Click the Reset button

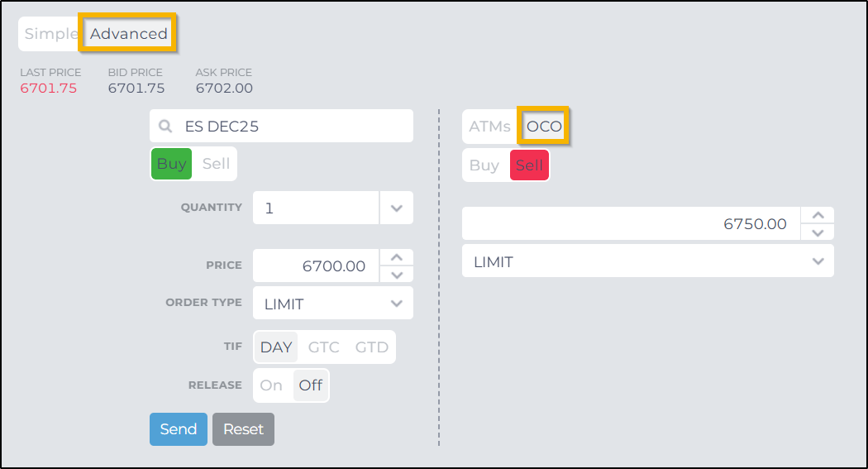243,429
